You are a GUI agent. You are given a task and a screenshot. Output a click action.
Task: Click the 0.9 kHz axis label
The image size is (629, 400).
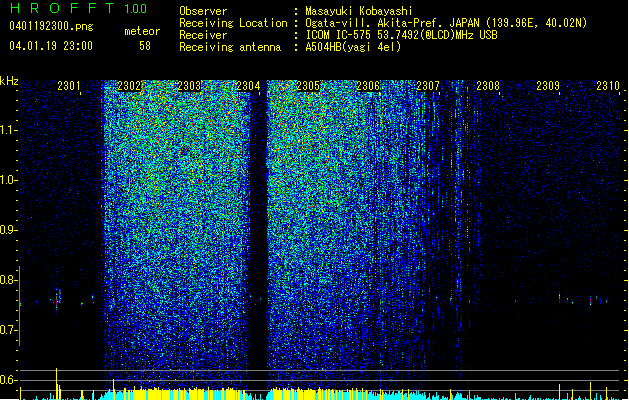pos(8,230)
